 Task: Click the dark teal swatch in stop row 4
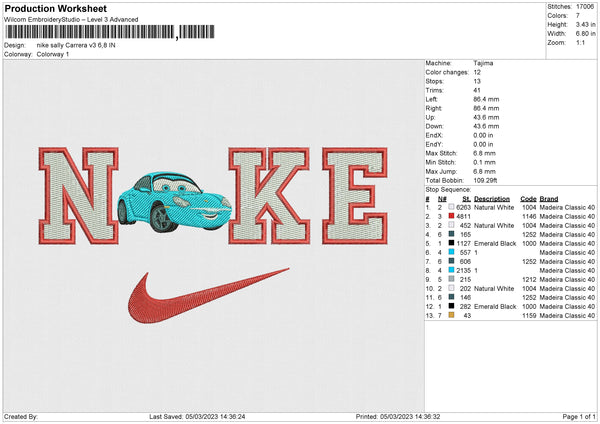click(452, 235)
